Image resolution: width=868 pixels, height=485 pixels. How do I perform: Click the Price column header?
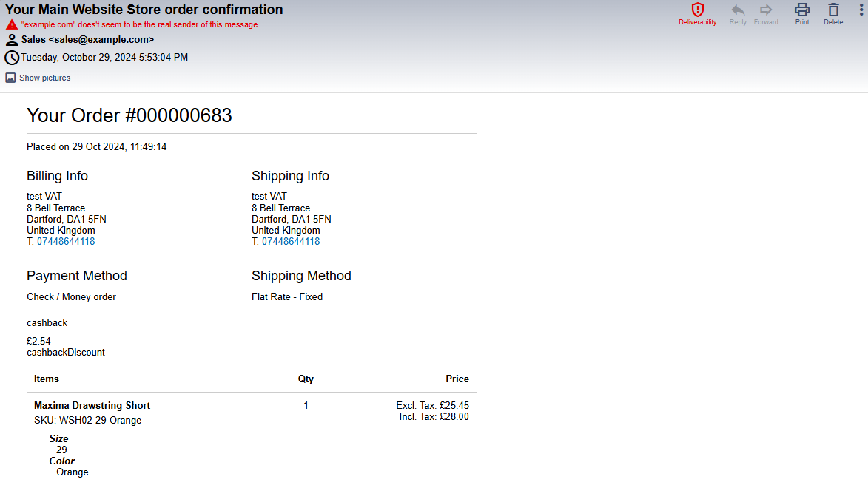[x=457, y=379]
